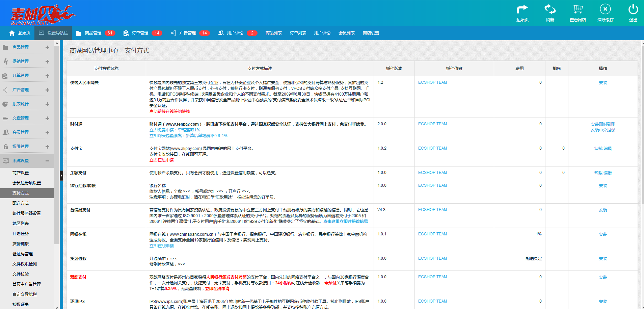This screenshot has height=309, width=644.
Task: Expand sidebar 商品管理 with plus sign
Action: click(47, 47)
